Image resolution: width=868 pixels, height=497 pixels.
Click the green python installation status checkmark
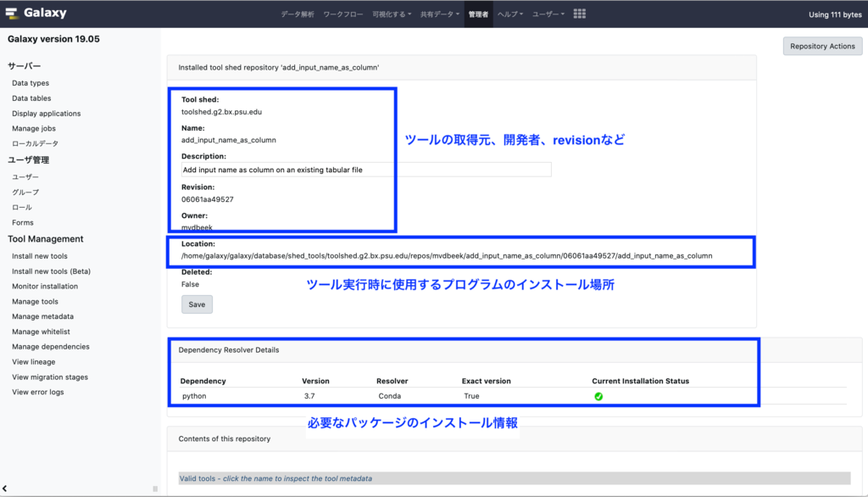598,396
